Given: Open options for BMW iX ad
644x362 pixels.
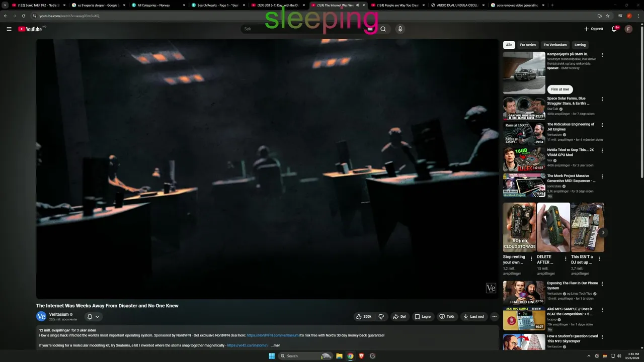Looking at the screenshot, I should tap(602, 55).
